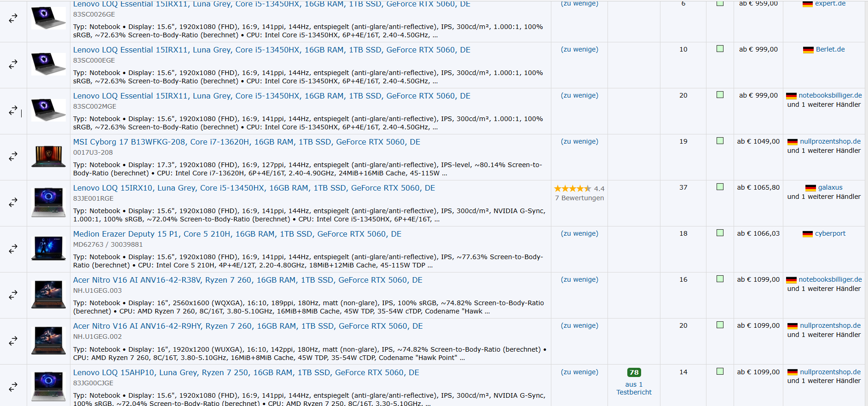
Task: Click compare arrows for Acer Nitro ANV16-42-R9HY
Action: pos(13,341)
